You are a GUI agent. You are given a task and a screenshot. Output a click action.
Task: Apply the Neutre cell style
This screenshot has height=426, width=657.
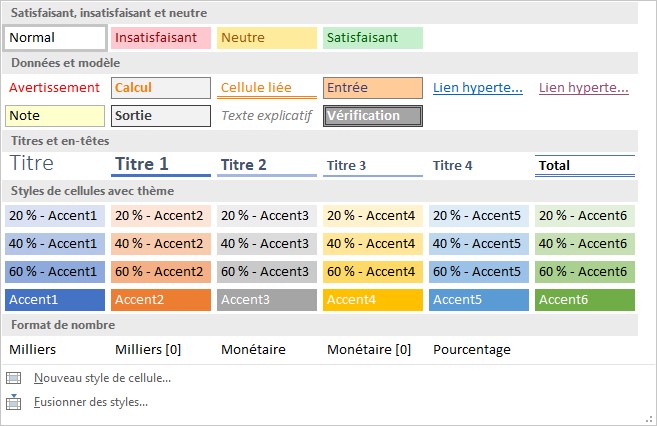[x=267, y=38]
